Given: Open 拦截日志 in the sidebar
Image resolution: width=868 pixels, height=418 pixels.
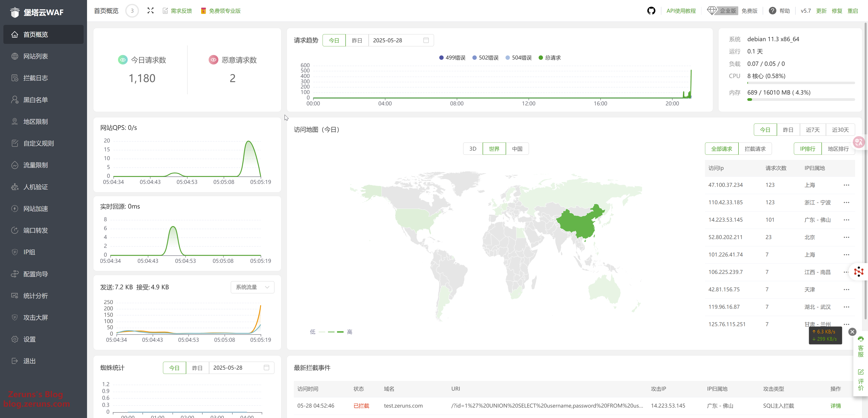Looking at the screenshot, I should click(35, 78).
